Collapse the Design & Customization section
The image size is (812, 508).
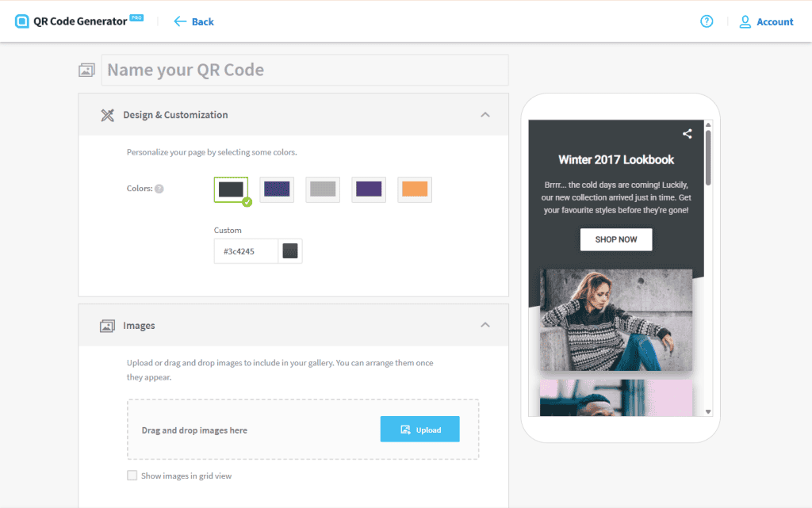click(485, 114)
